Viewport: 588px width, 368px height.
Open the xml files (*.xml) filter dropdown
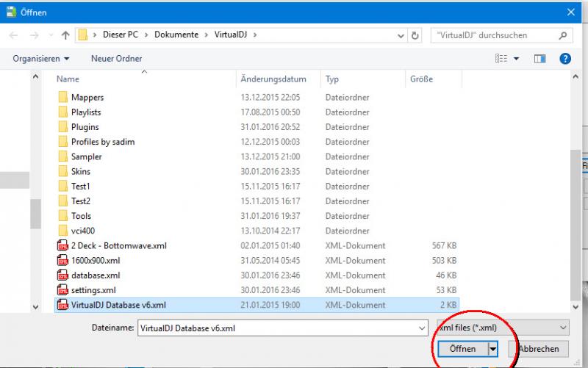503,328
